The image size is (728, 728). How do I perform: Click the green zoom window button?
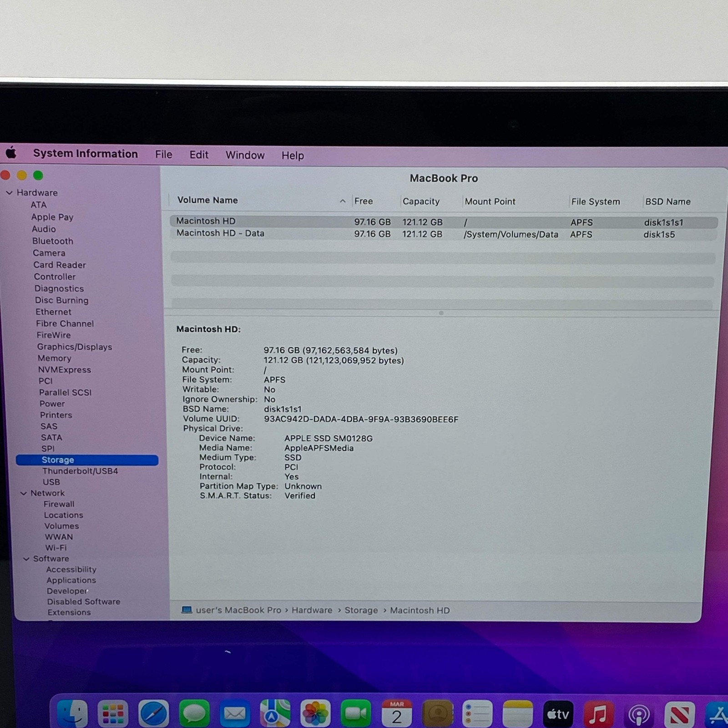tap(38, 175)
